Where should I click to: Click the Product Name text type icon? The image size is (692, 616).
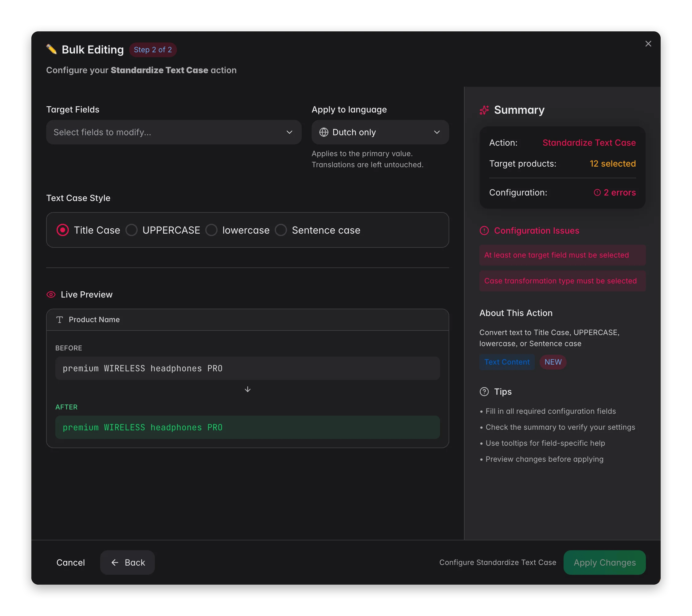click(x=60, y=320)
